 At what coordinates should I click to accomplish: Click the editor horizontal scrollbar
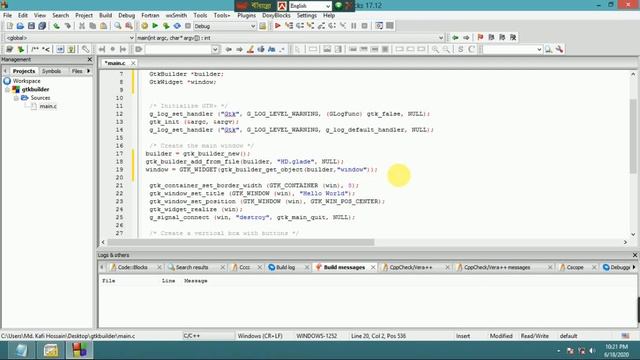coord(241,242)
